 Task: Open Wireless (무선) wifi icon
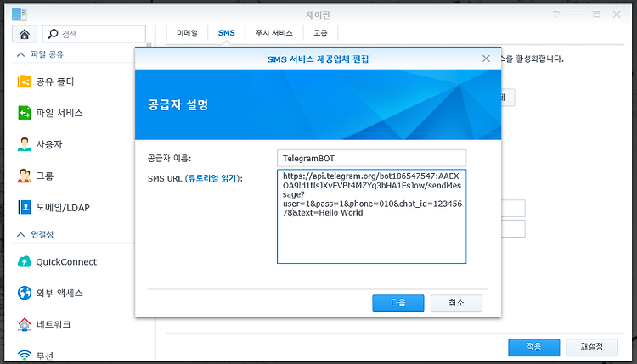tap(25, 356)
